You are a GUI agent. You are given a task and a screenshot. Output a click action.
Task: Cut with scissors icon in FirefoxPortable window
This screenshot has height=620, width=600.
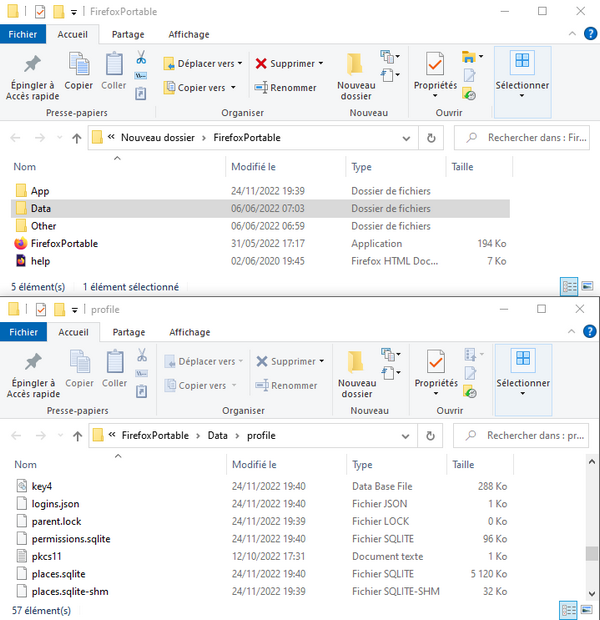[141, 57]
